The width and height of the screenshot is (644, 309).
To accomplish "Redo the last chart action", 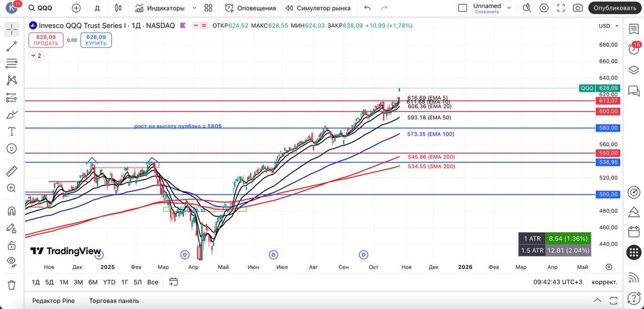I will 384,8.
